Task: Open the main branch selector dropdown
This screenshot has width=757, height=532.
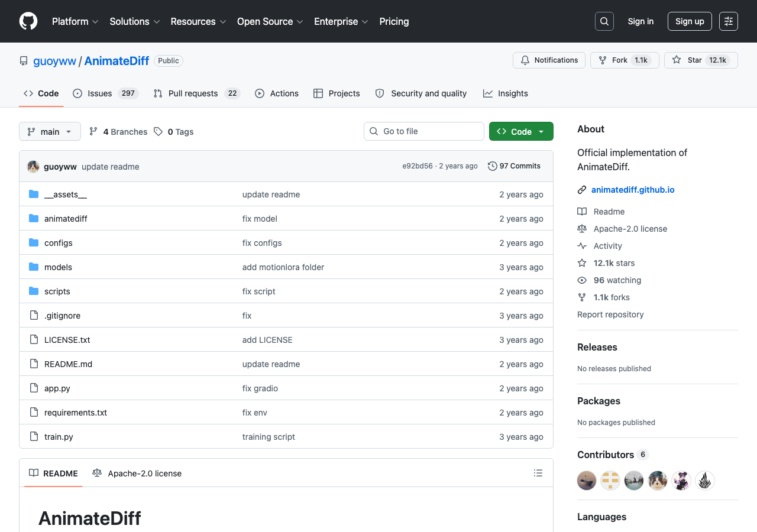Action: point(50,131)
